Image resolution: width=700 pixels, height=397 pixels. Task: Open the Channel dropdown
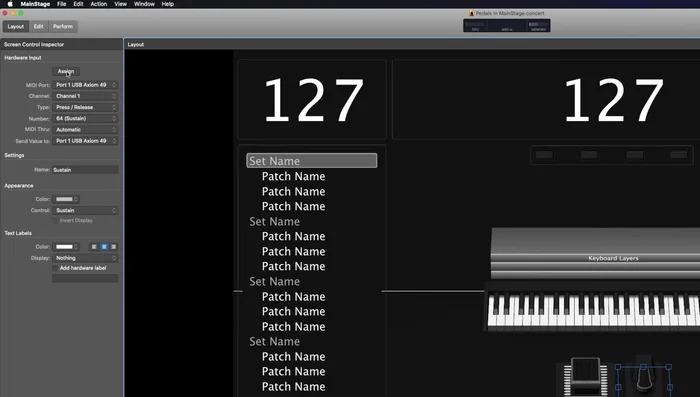coord(85,96)
